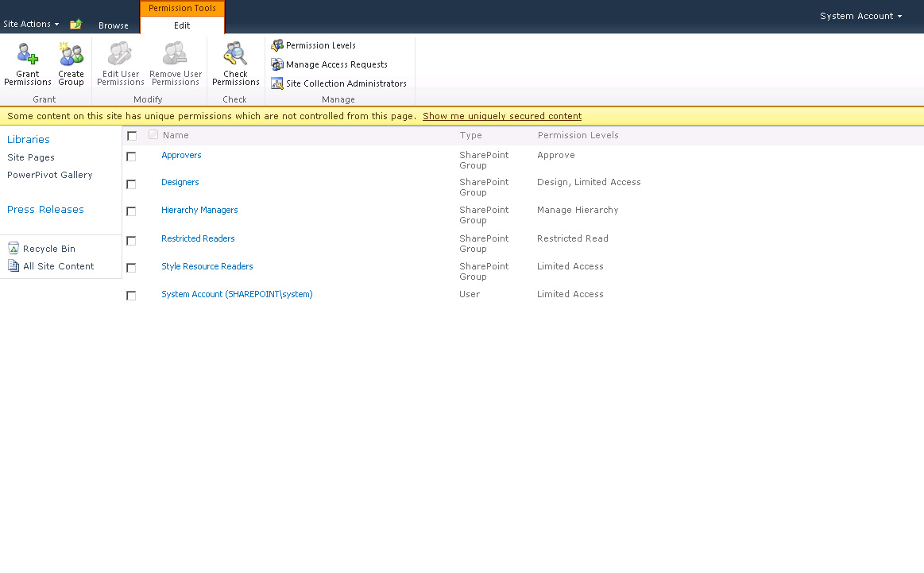Sort by the Name column header
Image resolution: width=924 pixels, height=573 pixels.
click(176, 135)
